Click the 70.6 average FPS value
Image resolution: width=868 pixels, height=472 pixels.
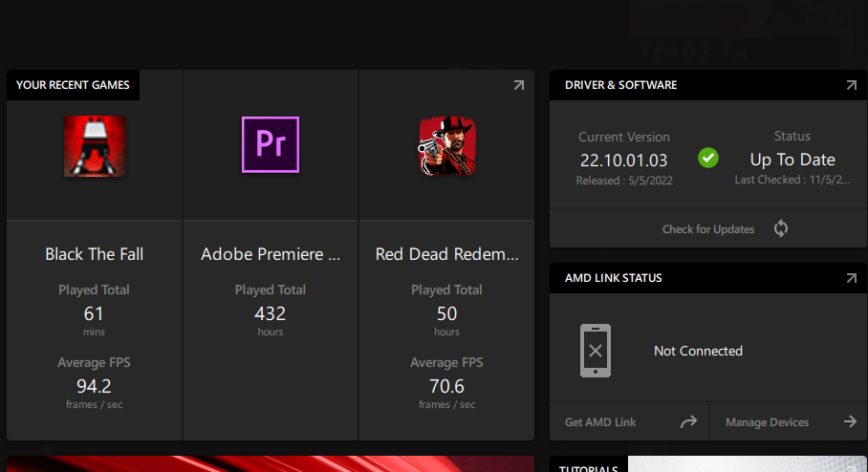pyautogui.click(x=446, y=386)
